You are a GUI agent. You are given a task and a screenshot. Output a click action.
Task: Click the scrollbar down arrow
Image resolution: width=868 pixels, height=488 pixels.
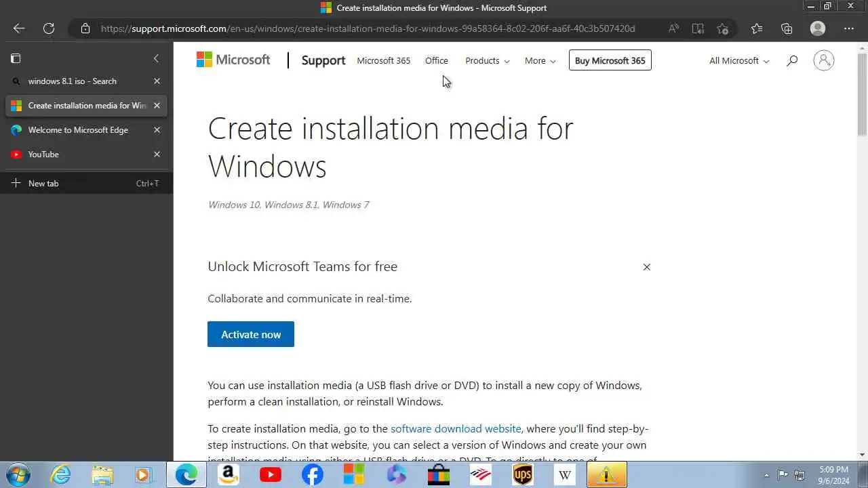point(862,455)
